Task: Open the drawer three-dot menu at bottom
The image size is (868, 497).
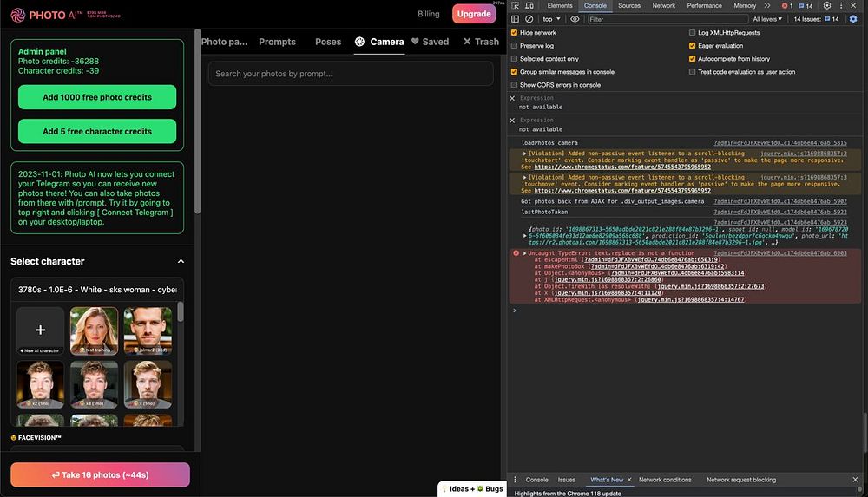Action: point(515,480)
